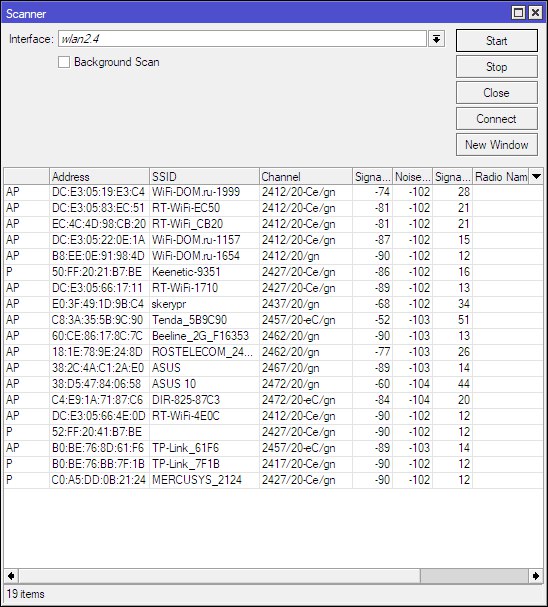Click the Start scan button
Image resolution: width=548 pixels, height=607 pixels.
pos(497,41)
